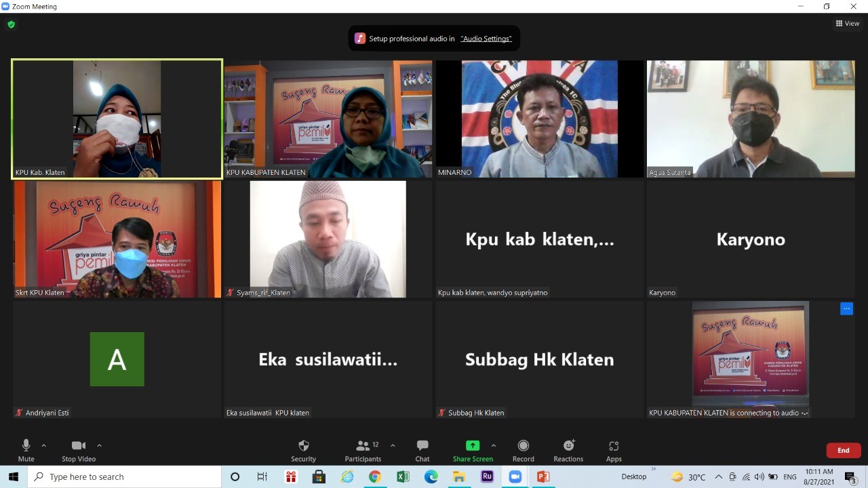This screenshot has width=868, height=488.
Task: Click the green Share Screen icon
Action: click(x=473, y=446)
